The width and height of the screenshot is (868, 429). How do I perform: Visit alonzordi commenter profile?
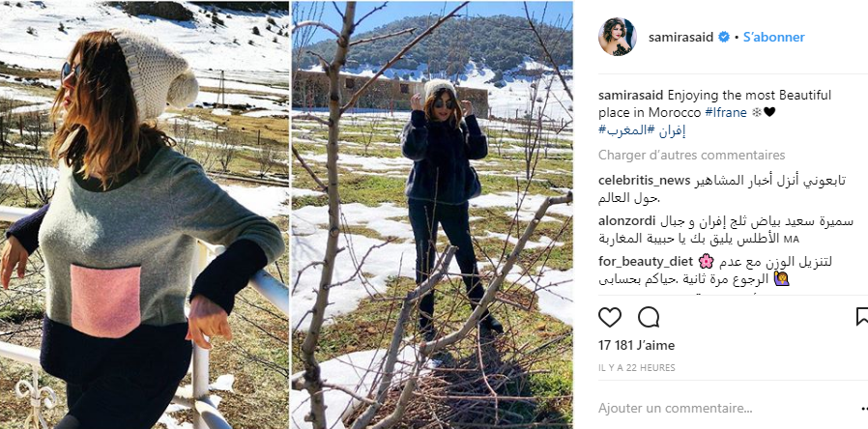point(627,221)
